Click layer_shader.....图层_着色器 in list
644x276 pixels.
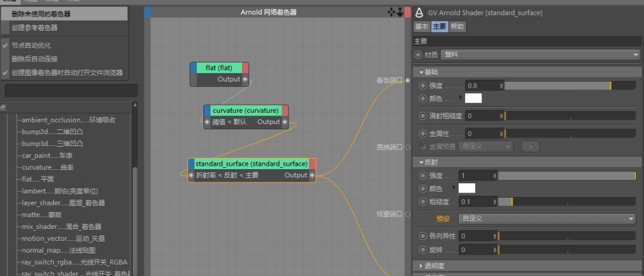(63, 203)
